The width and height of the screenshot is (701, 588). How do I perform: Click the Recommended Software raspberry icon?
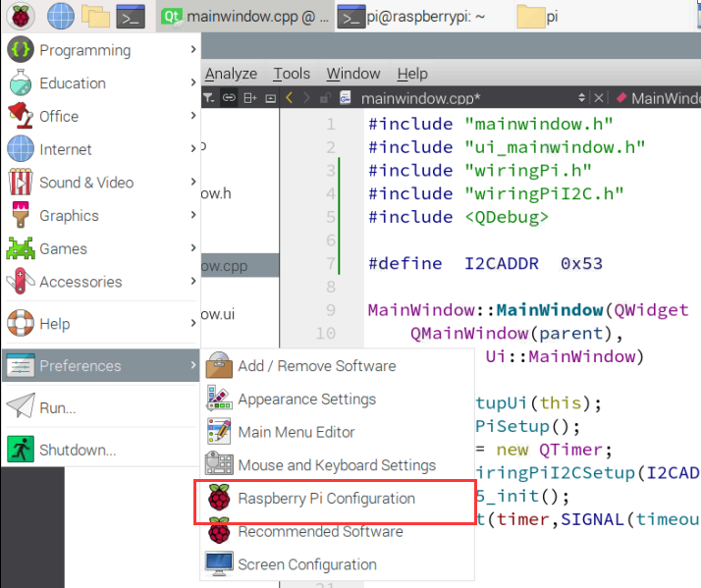tap(219, 530)
